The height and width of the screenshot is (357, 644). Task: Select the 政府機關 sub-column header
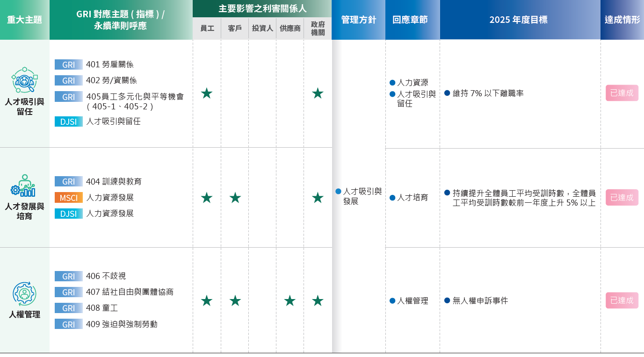[318, 29]
